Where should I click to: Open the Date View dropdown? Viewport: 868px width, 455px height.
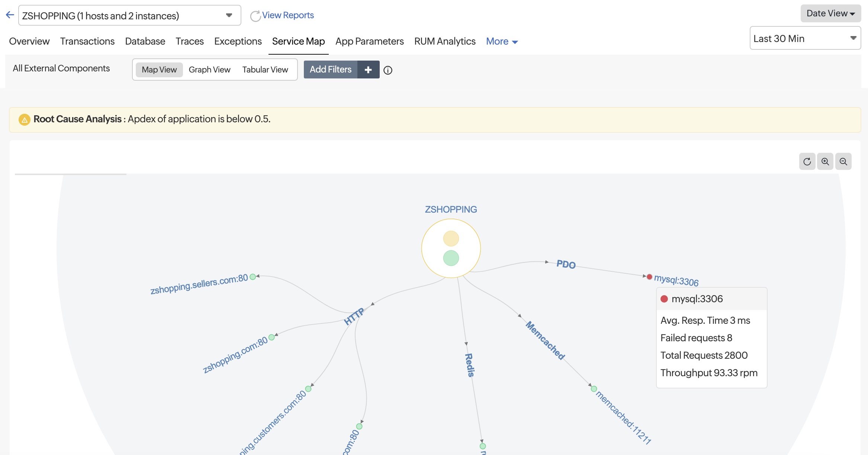[830, 13]
